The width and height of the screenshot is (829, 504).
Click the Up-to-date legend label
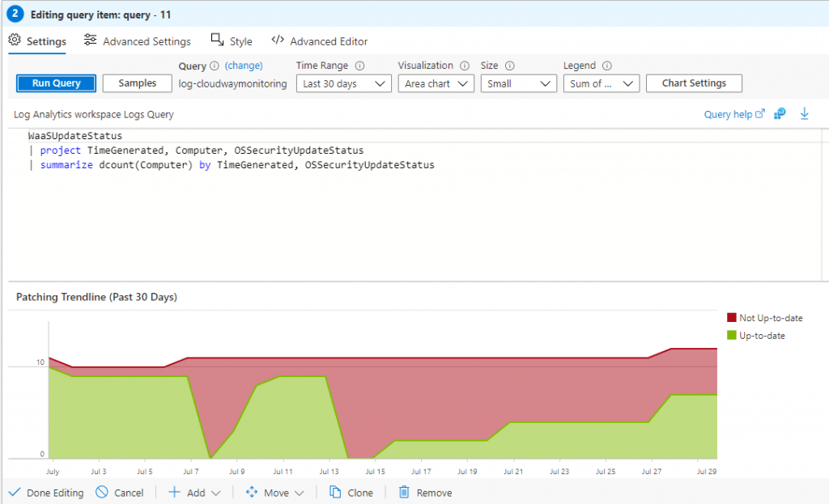(762, 336)
